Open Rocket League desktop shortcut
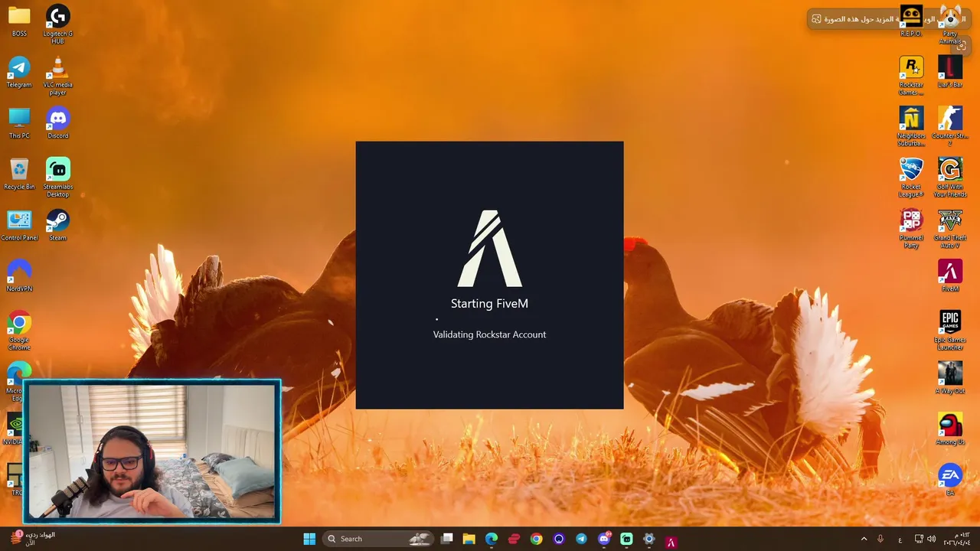 click(x=911, y=178)
